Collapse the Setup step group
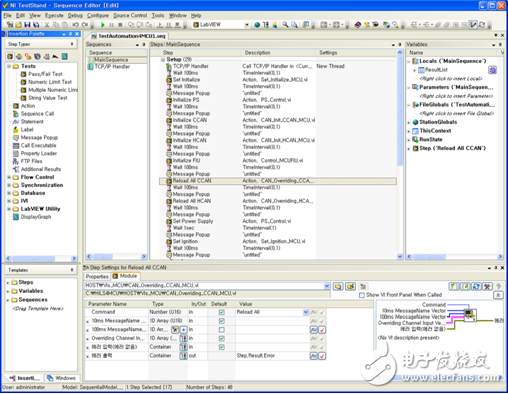Viewport: 508px width, 394px height. click(163, 60)
